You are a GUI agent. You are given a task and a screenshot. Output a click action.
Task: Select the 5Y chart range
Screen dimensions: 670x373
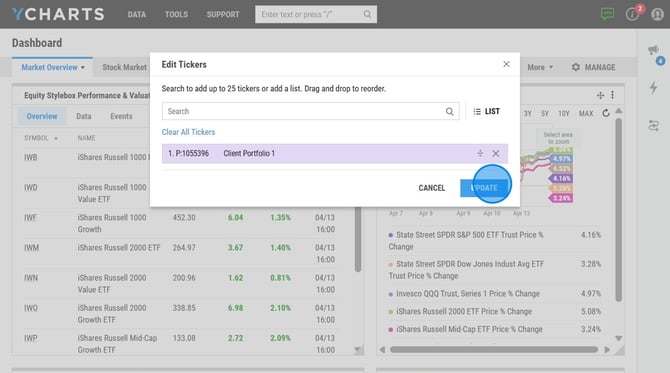(x=545, y=114)
